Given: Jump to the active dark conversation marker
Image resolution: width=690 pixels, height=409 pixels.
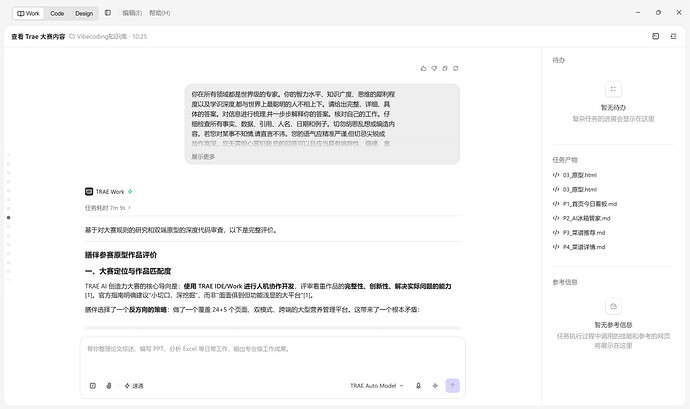Looking at the screenshot, I should click(x=8, y=217).
